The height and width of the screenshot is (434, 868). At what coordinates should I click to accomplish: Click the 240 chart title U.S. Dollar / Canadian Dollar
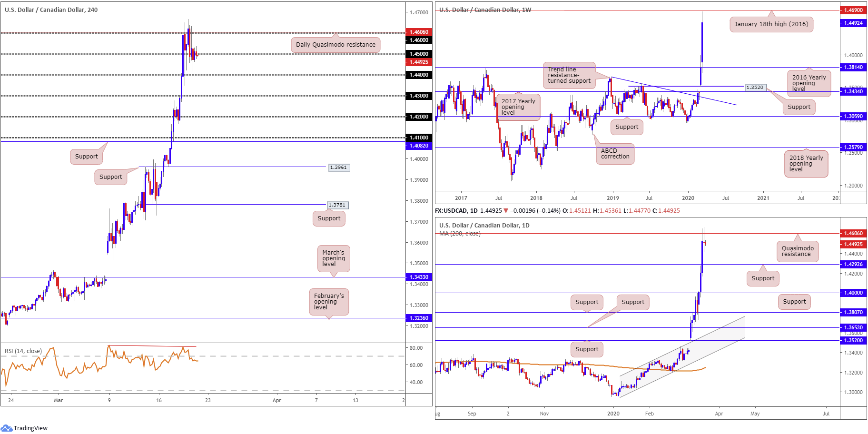[51, 10]
